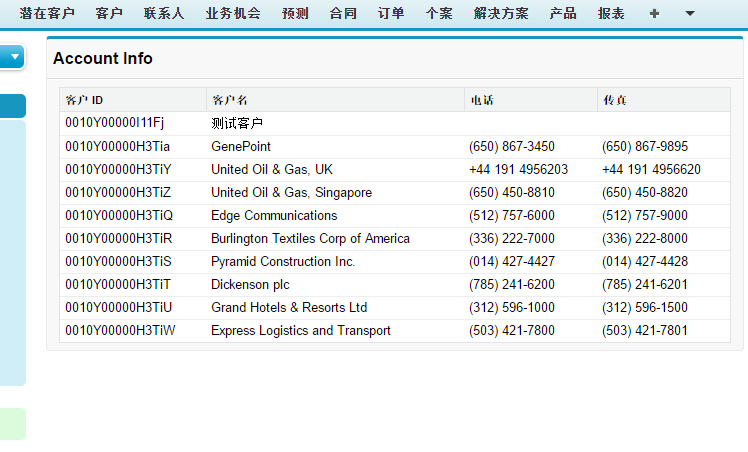Expand the tab bar overflow arrow
The width and height of the screenshot is (748, 452).
click(x=690, y=14)
